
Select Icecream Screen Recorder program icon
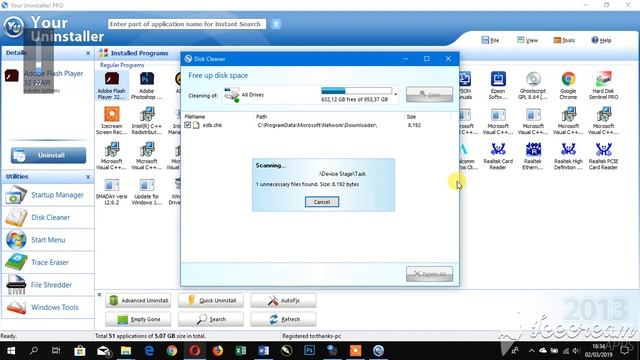pos(111,120)
